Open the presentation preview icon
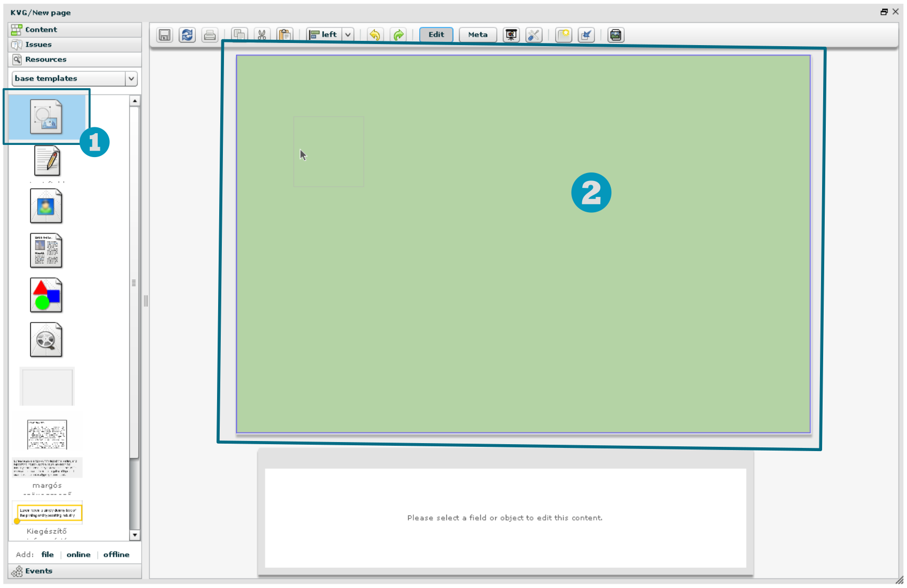 pos(511,35)
